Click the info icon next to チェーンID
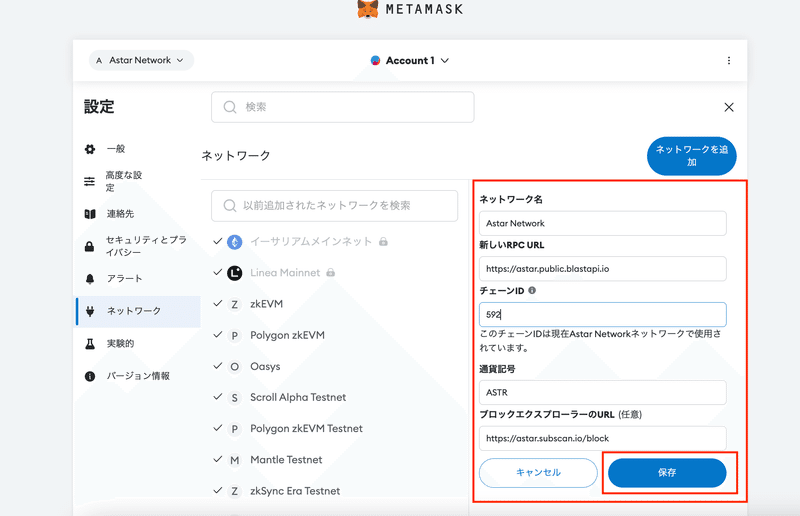The width and height of the screenshot is (800, 516). [x=532, y=290]
